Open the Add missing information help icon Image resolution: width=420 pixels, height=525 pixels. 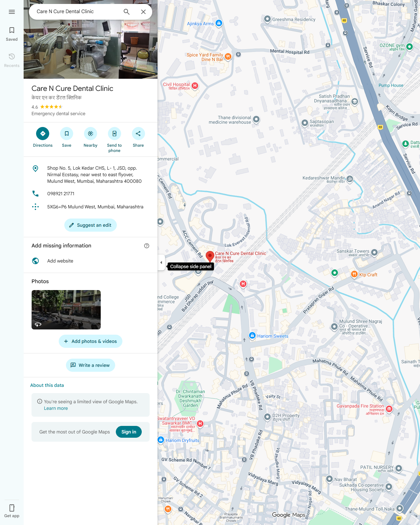147,246
